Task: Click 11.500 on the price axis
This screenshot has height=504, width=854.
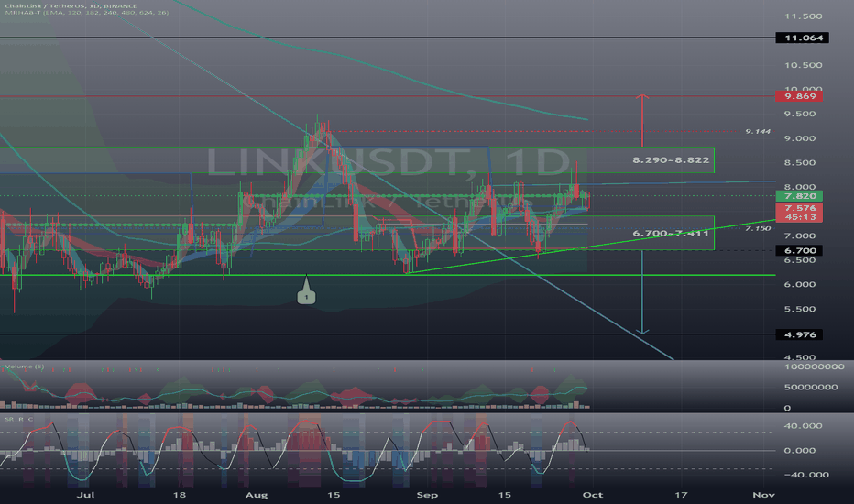Action: 803,16
